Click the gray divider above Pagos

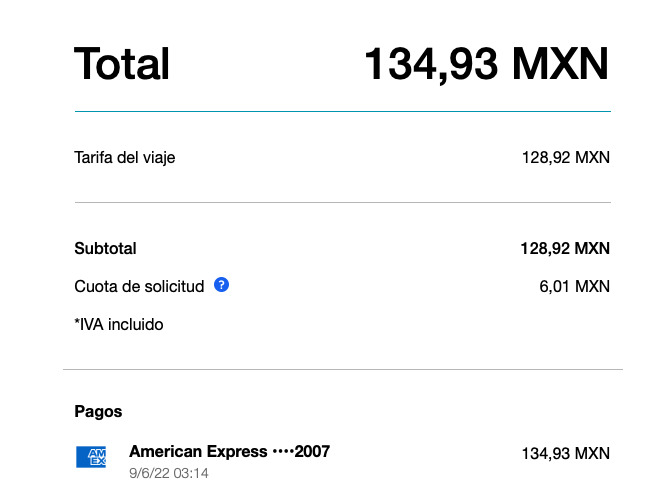(343, 370)
